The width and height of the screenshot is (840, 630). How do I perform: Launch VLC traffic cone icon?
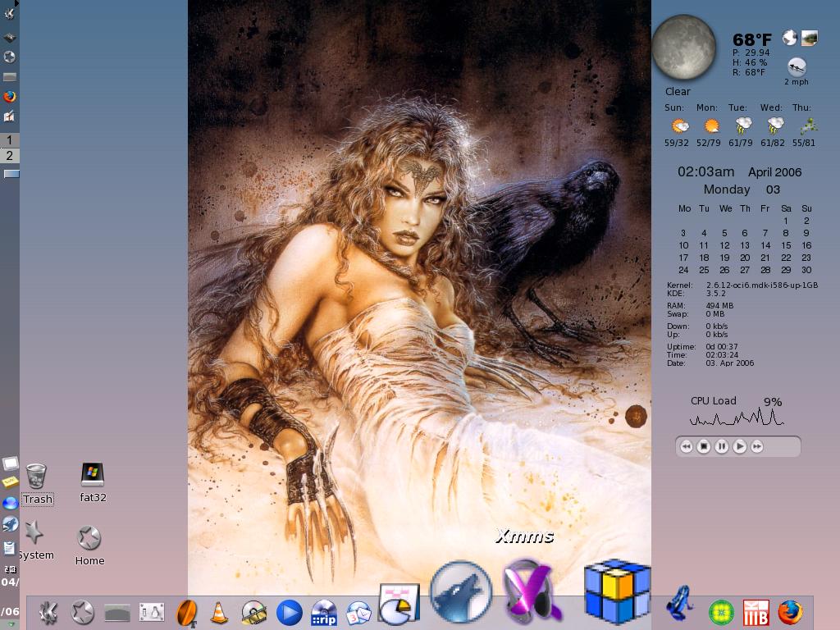point(219,612)
